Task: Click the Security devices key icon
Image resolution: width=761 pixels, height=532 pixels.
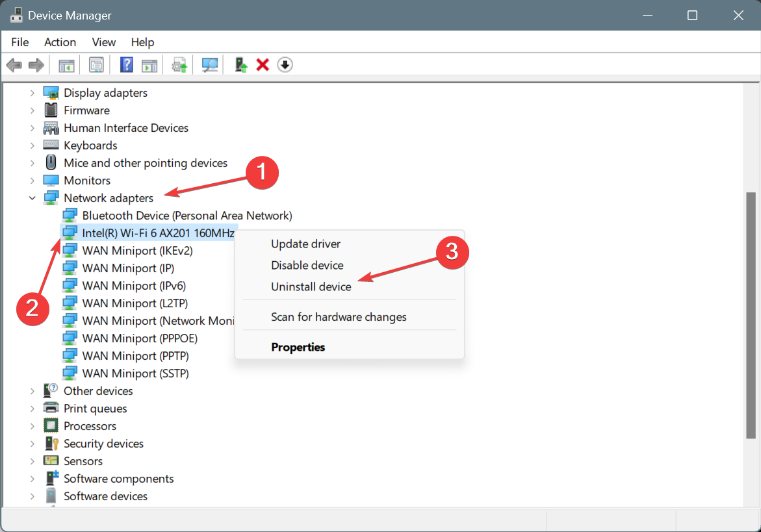Action: point(51,443)
